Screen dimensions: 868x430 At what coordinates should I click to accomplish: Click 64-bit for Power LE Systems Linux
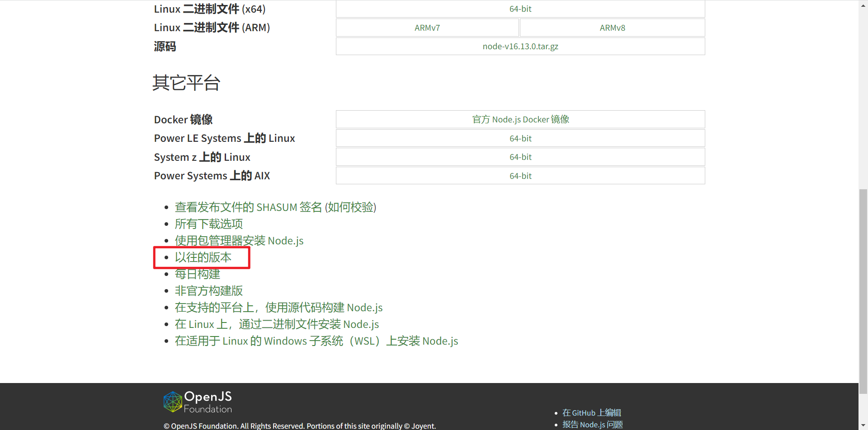(520, 138)
